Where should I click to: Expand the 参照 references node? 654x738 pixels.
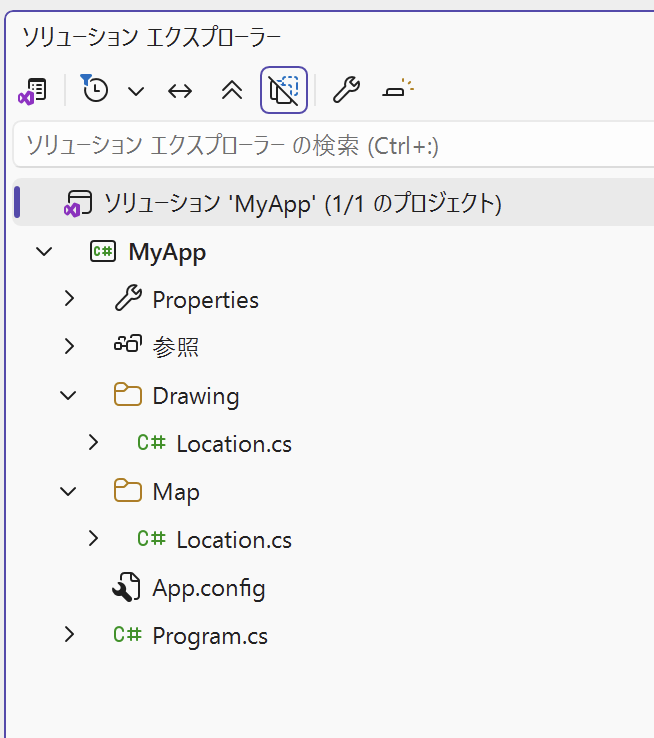point(70,346)
